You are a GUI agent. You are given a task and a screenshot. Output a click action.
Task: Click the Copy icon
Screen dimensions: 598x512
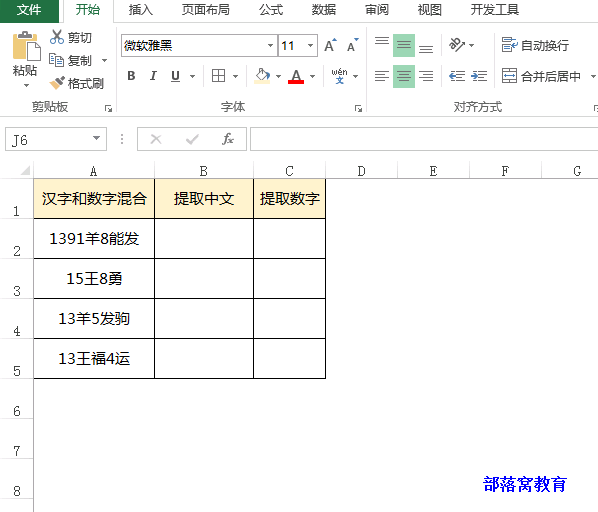[56, 60]
